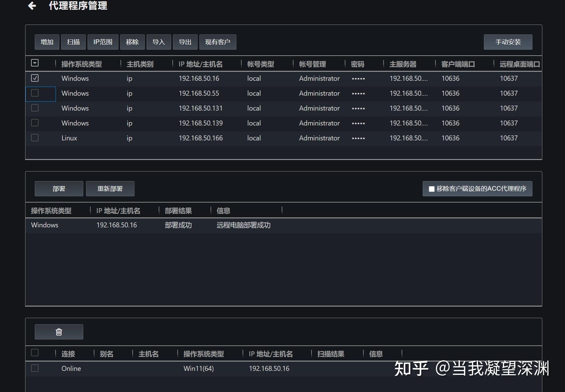
Task: Deploy agents with the 部署 button
Action: pyautogui.click(x=59, y=189)
